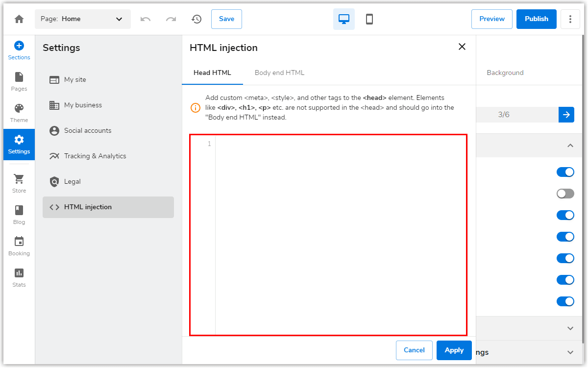Select Social accounts settings

(108, 130)
